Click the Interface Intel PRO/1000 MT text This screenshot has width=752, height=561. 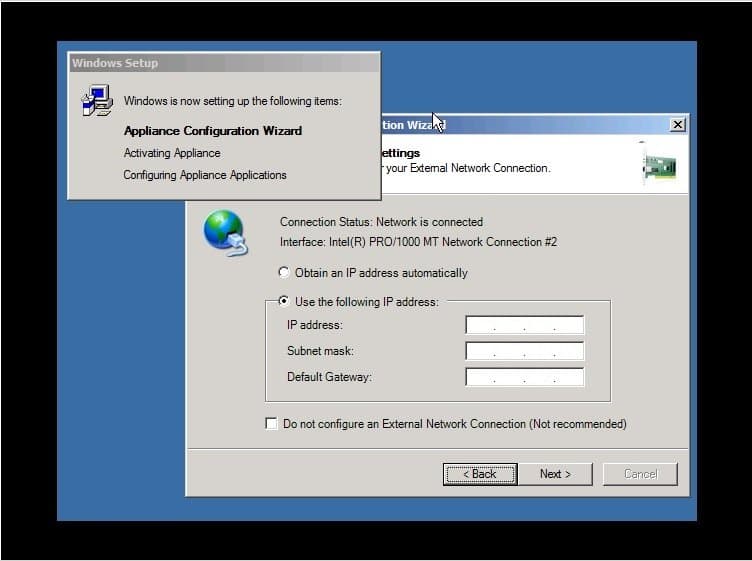pos(418,242)
